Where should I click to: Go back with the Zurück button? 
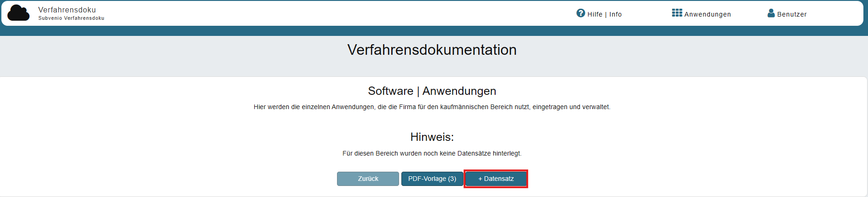point(368,179)
